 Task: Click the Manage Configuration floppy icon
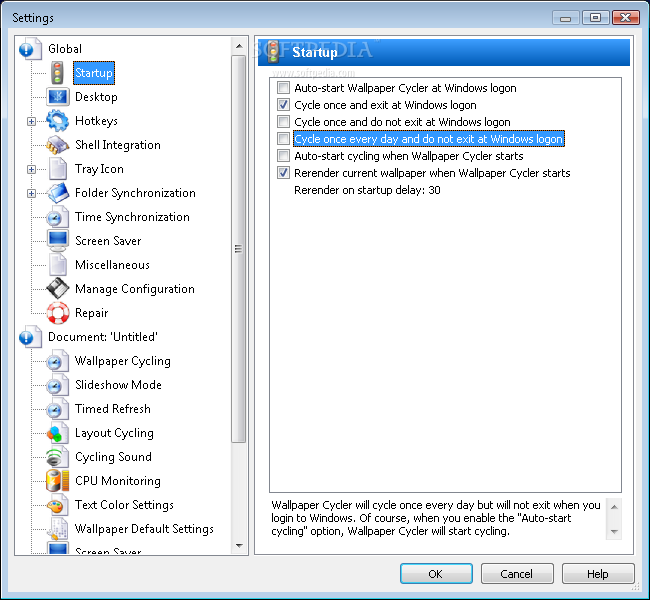click(58, 289)
